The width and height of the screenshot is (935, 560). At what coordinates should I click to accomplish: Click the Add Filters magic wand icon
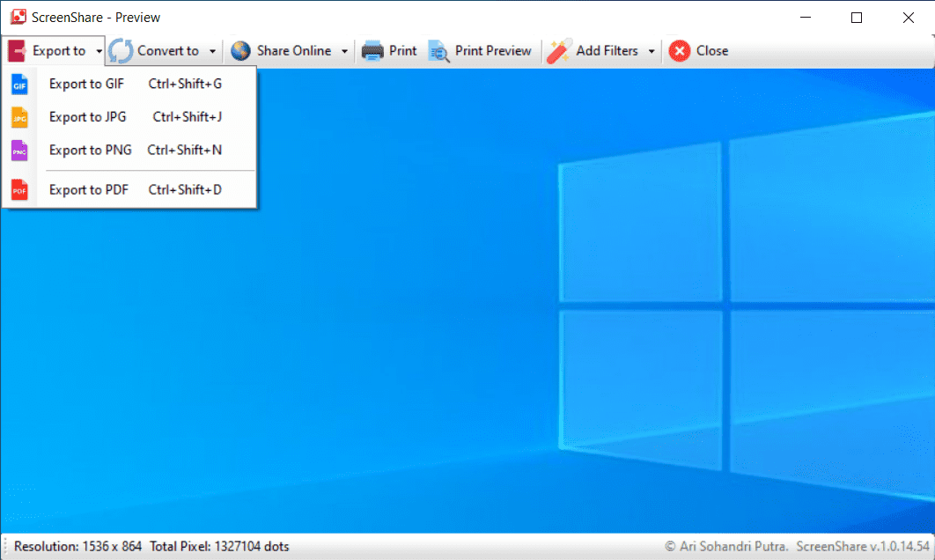[559, 51]
